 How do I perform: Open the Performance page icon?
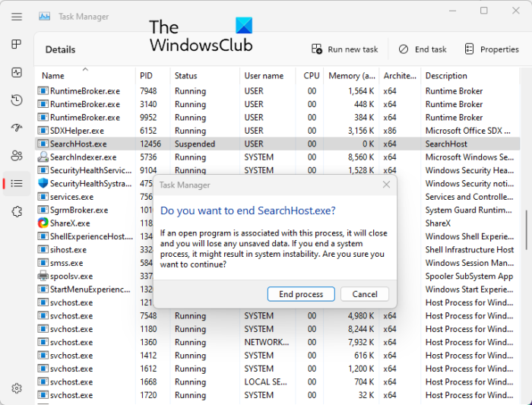pos(17,72)
